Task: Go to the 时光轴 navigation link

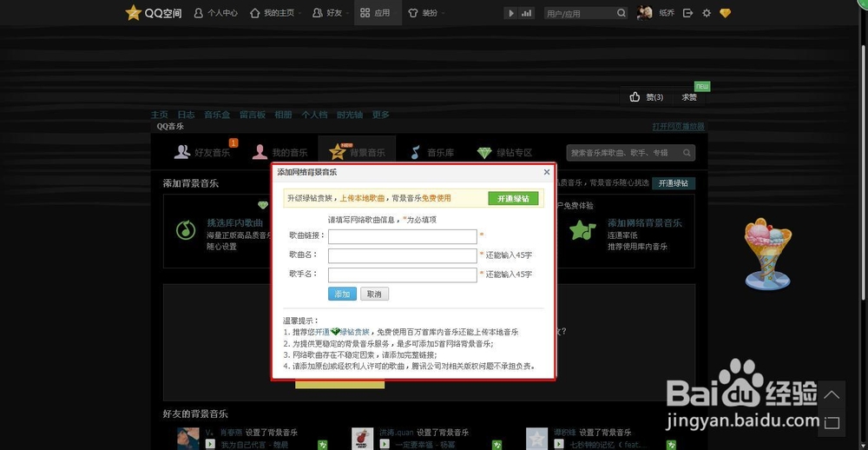Action: (350, 115)
